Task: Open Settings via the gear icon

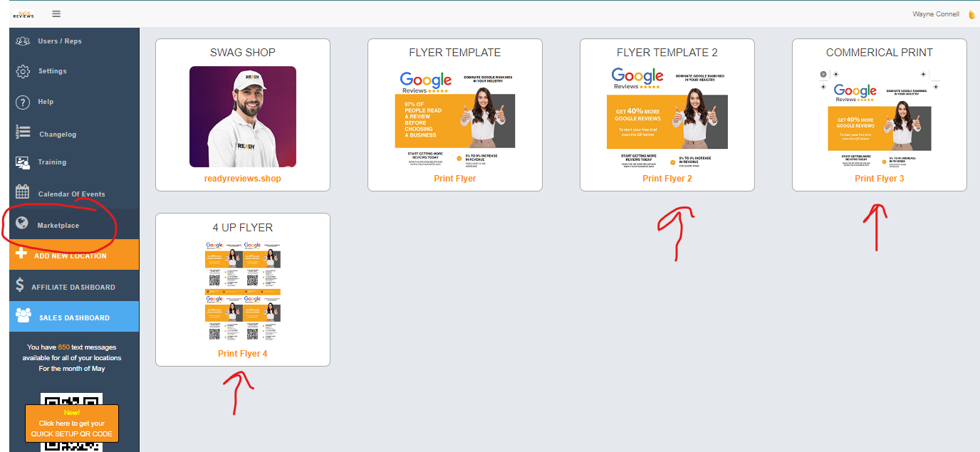Action: click(x=23, y=71)
